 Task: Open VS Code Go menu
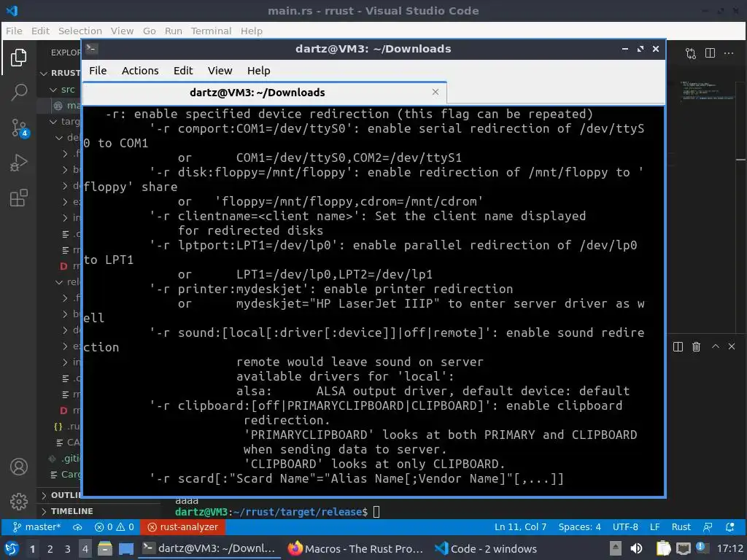[x=149, y=31]
